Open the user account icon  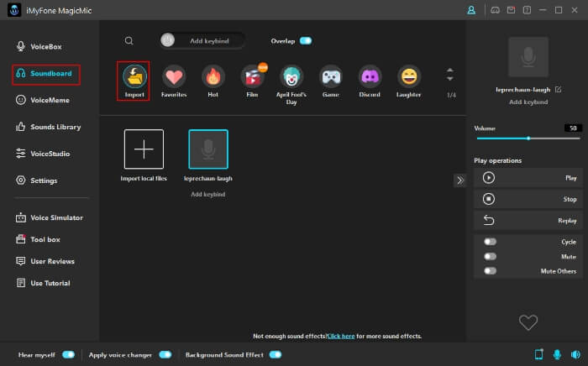471,10
